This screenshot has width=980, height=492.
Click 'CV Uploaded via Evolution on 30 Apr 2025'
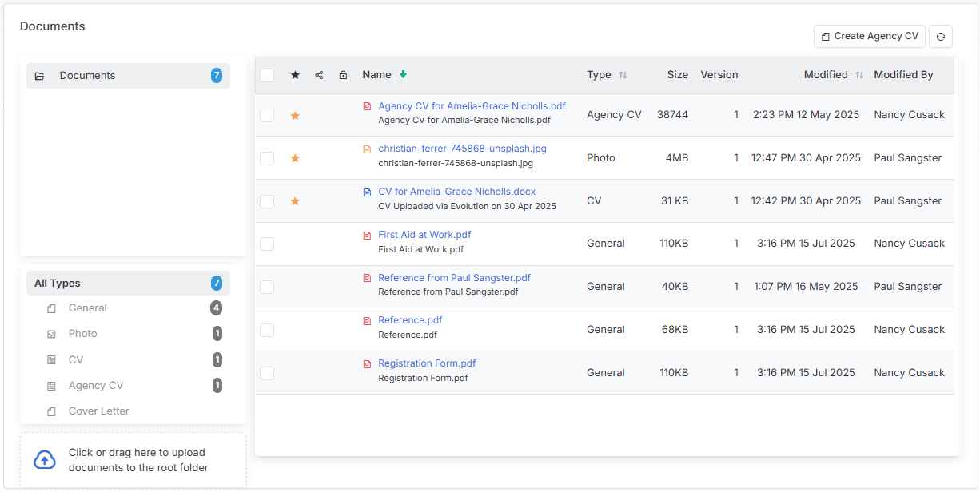coord(467,206)
